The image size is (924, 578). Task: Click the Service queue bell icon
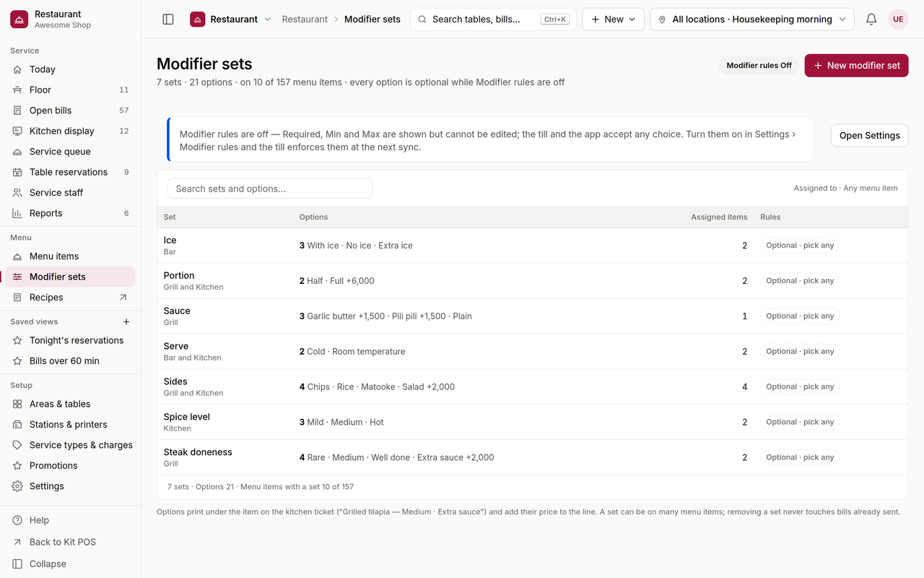pyautogui.click(x=17, y=152)
